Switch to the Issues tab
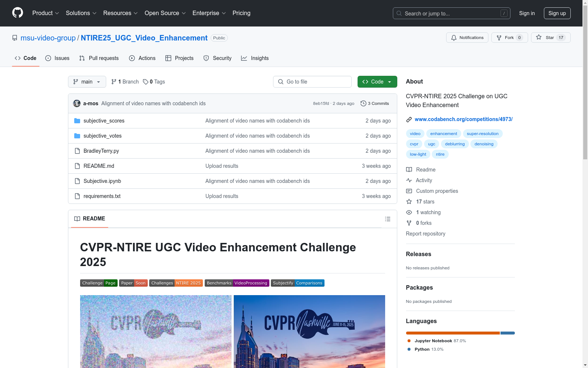This screenshot has height=368, width=588. tap(57, 58)
